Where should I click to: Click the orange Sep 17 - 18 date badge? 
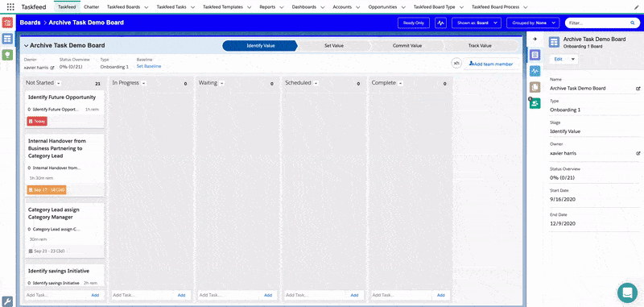pos(47,190)
